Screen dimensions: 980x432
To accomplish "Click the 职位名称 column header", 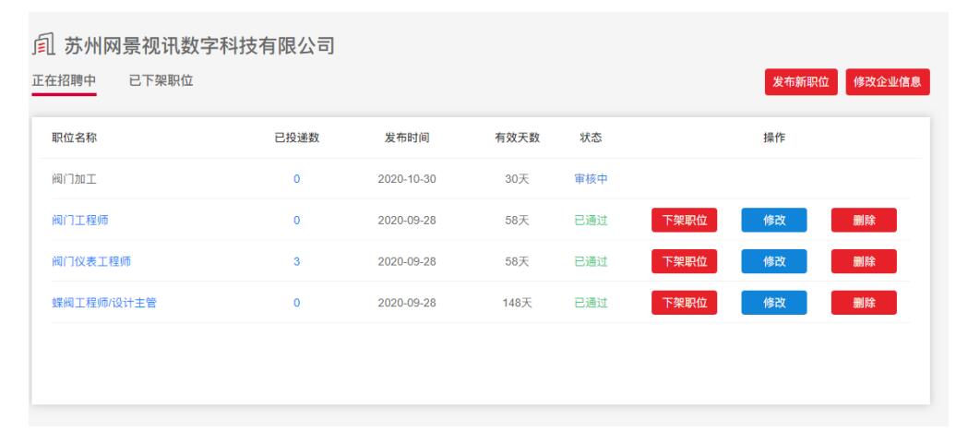I will pyautogui.click(x=75, y=138).
